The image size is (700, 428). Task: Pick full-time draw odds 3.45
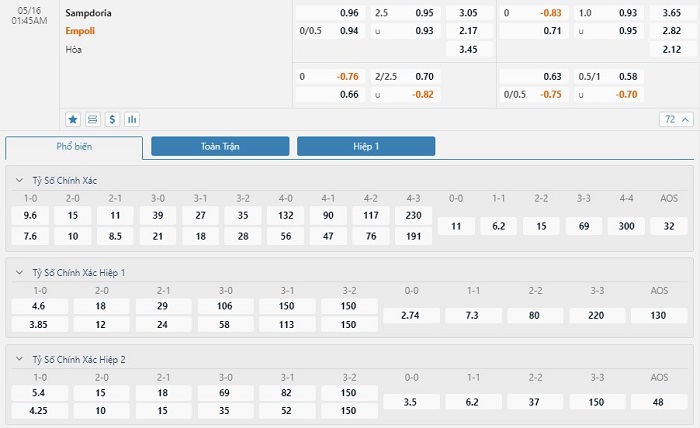469,50
